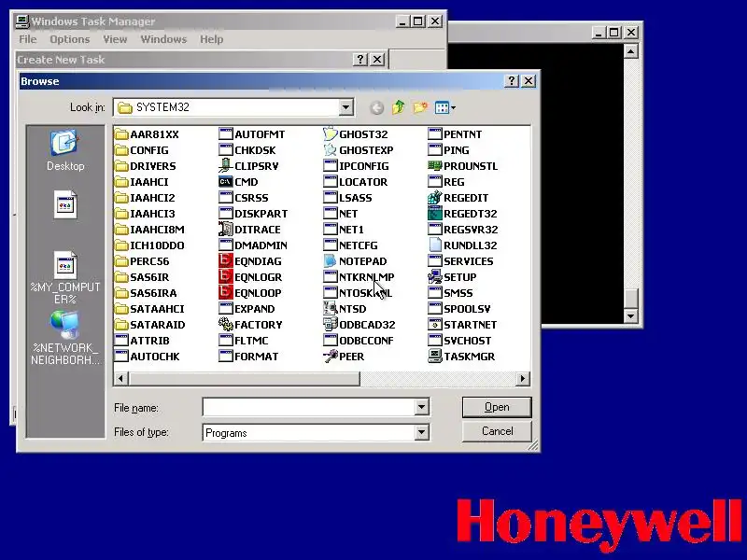The width and height of the screenshot is (747, 560).
Task: Select the IPCONFIG file entry
Action: click(356, 166)
